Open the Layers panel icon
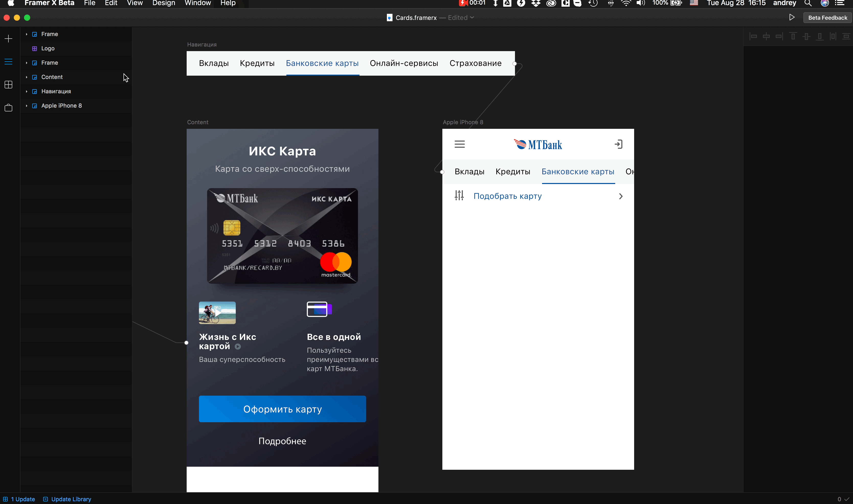The image size is (853, 504). 8,62
